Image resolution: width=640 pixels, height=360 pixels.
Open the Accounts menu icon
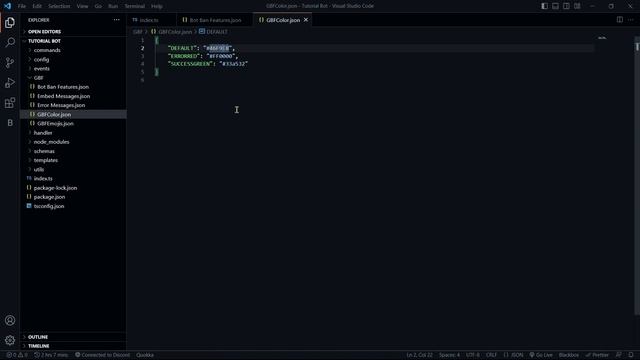coord(10,320)
